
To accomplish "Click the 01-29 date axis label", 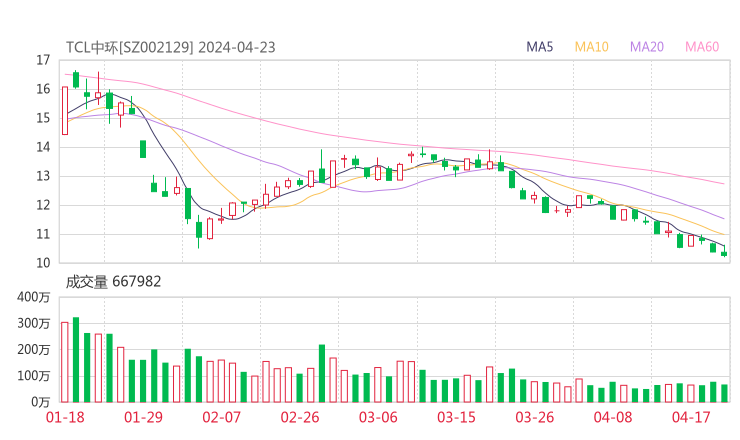I will point(143,417).
